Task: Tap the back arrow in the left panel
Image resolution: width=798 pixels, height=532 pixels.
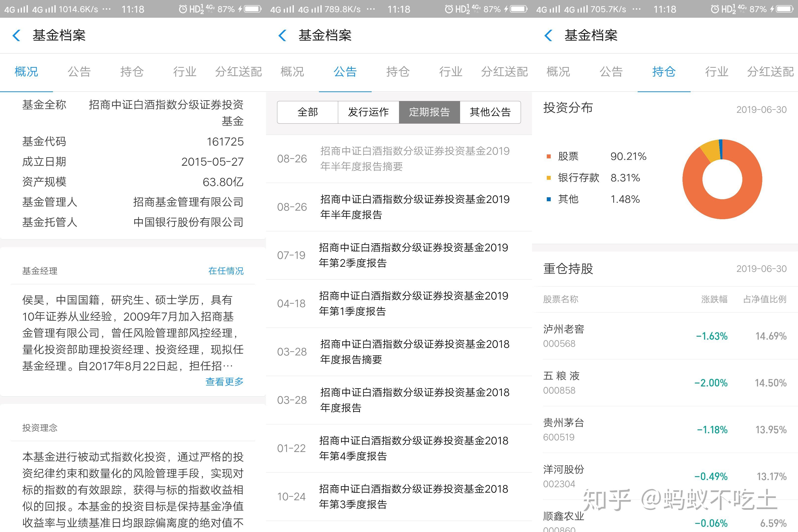Action: click(16, 35)
